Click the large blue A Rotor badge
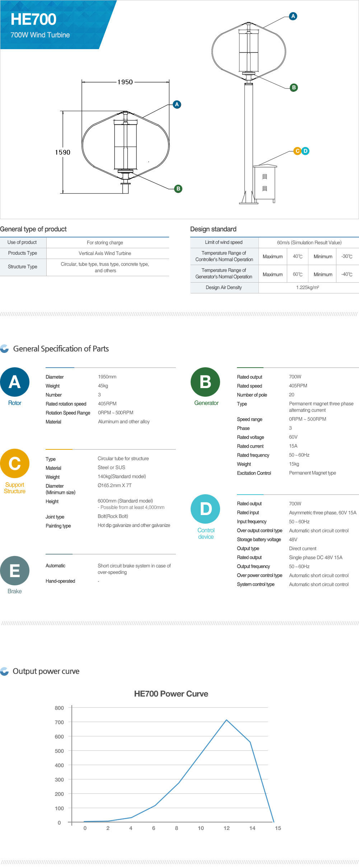 pyautogui.click(x=15, y=382)
